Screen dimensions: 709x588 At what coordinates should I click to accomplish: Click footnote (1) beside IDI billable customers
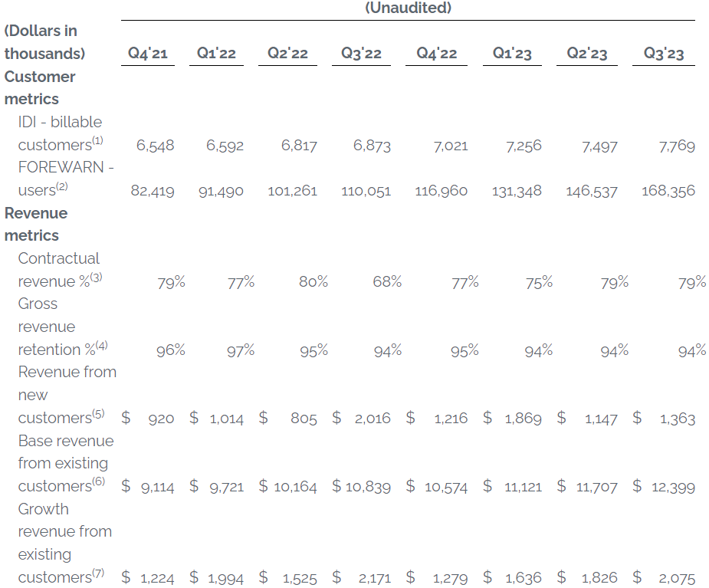[x=97, y=140]
